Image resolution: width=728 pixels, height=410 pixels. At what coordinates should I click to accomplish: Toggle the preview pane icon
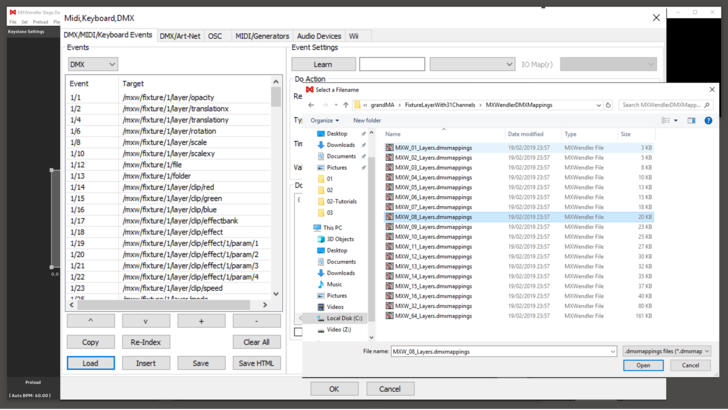(x=691, y=120)
